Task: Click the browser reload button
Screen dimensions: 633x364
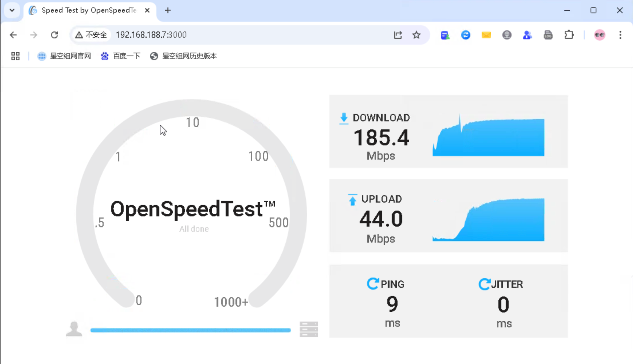Action: [54, 35]
